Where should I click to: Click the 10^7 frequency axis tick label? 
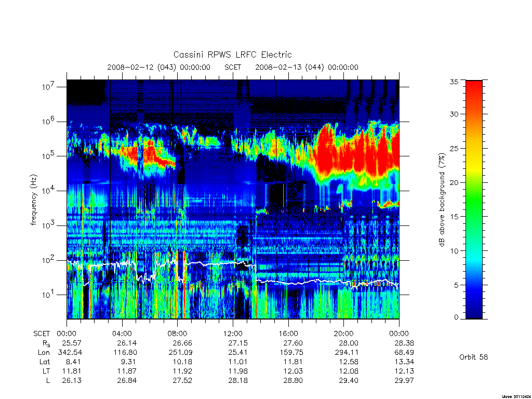pos(48,87)
